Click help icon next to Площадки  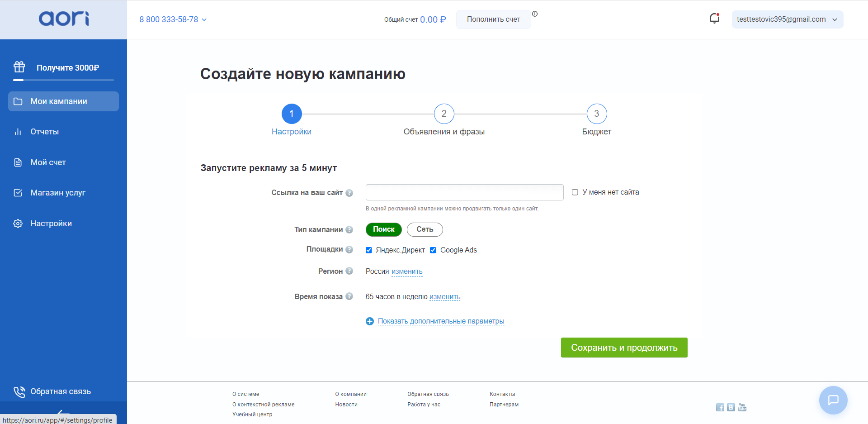coord(349,249)
